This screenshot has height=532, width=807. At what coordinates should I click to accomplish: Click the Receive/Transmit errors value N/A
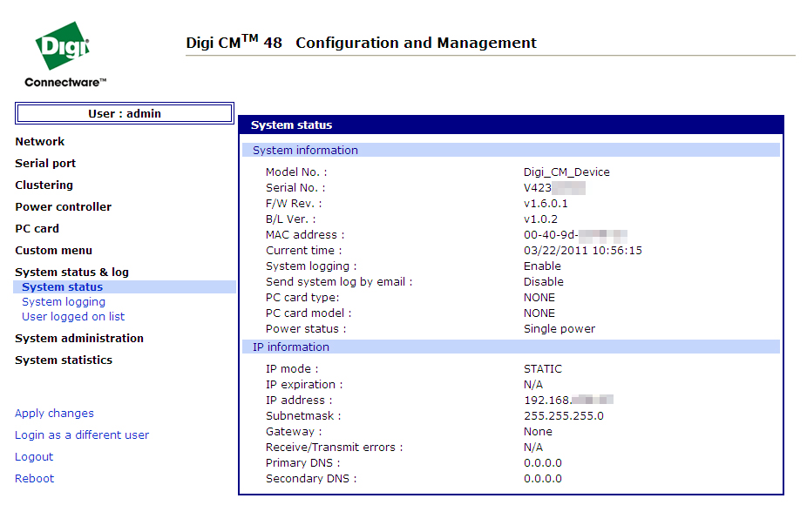tap(533, 448)
